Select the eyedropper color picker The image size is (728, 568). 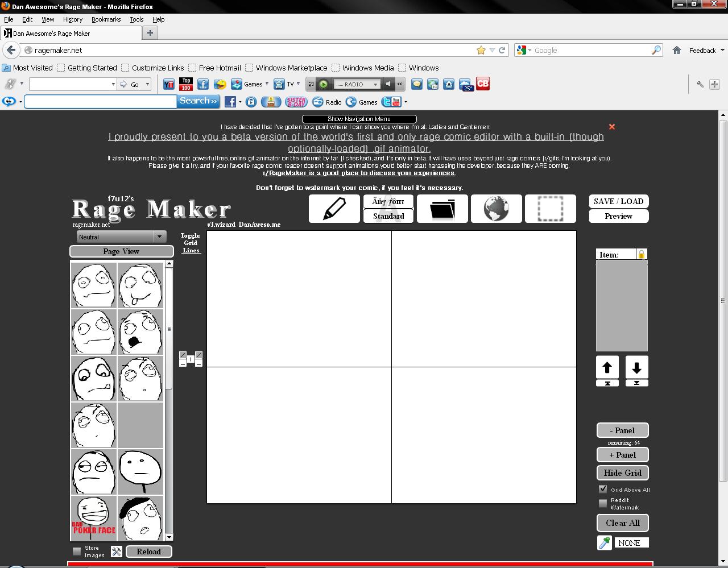(x=604, y=543)
